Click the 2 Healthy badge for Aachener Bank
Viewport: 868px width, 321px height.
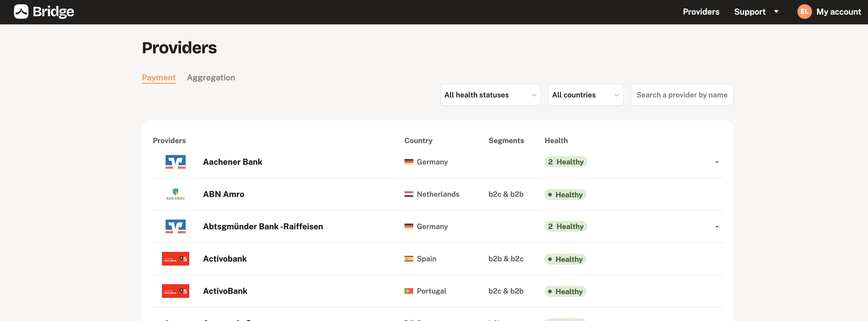pyautogui.click(x=565, y=162)
